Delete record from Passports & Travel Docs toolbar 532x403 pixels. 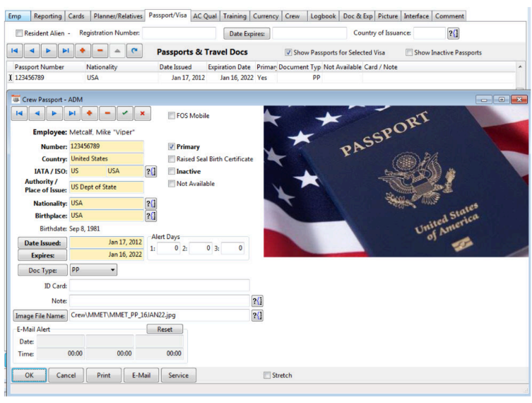(100, 52)
